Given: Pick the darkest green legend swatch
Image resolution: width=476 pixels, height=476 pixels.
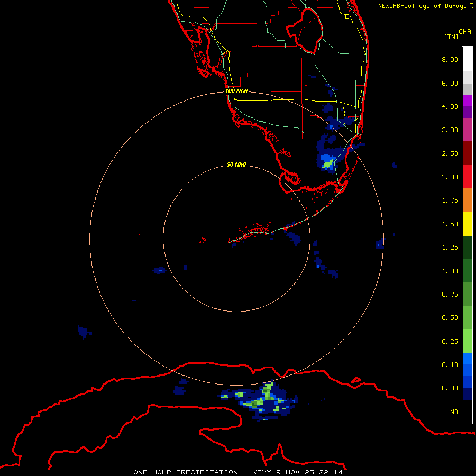Looking at the screenshot, I should pyautogui.click(x=467, y=247).
